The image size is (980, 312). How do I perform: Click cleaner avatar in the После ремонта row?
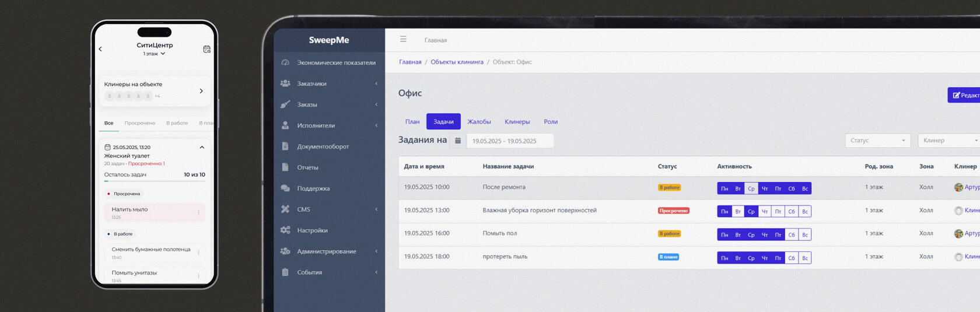(x=958, y=187)
